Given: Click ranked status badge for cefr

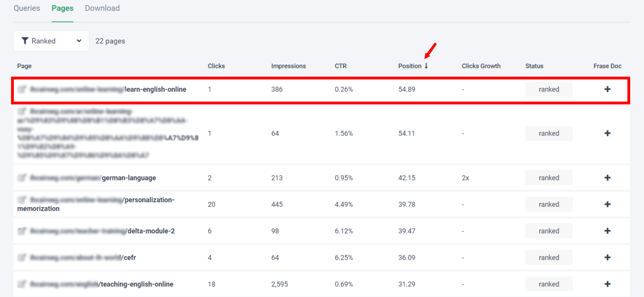Looking at the screenshot, I should click(x=549, y=258).
